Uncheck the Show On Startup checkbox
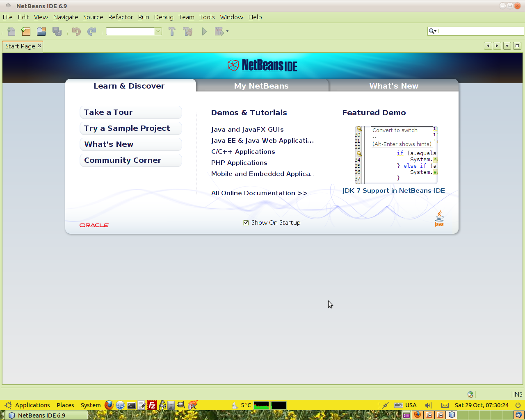Viewport: 525px width, 420px height. click(x=246, y=223)
